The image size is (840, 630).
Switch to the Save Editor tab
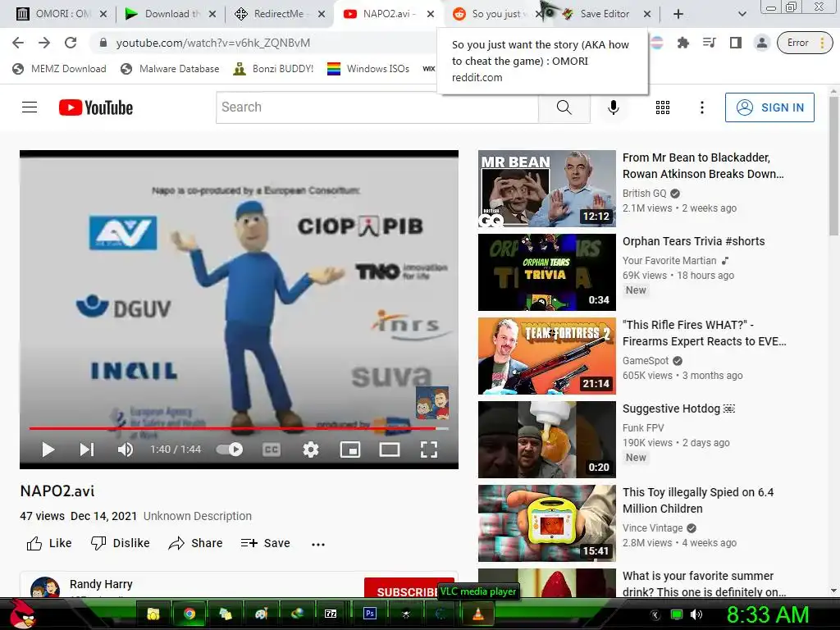(605, 14)
